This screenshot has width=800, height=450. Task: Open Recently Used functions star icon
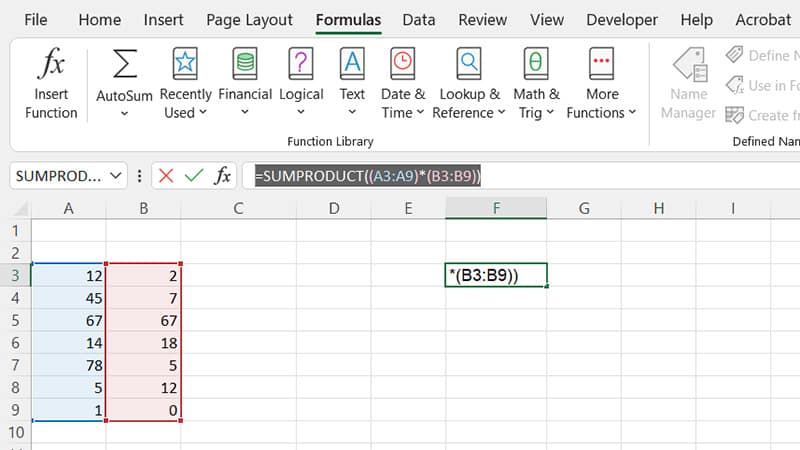(x=185, y=63)
